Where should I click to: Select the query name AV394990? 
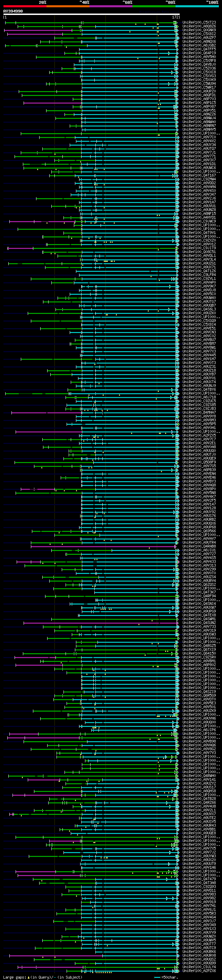click(x=13, y=11)
